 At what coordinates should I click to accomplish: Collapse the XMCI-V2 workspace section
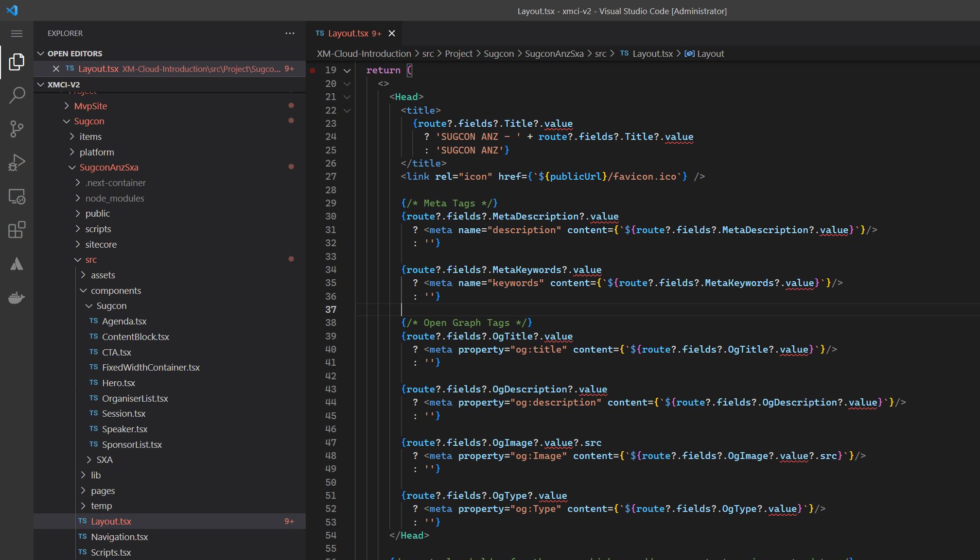40,85
